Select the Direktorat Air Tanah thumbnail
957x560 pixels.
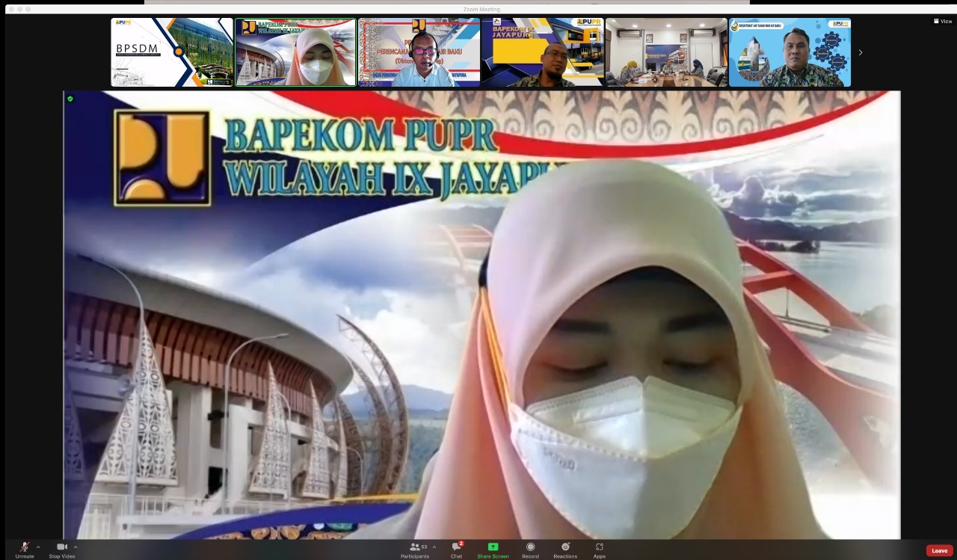790,52
